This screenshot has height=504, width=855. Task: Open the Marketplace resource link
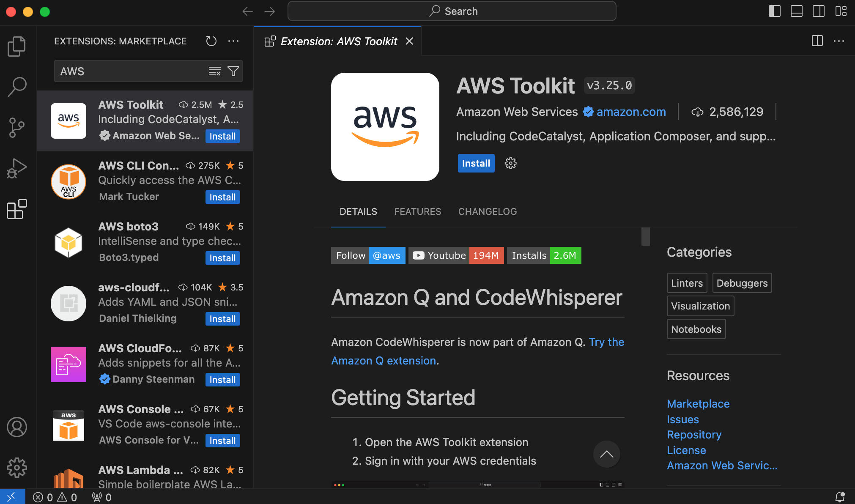click(x=698, y=404)
